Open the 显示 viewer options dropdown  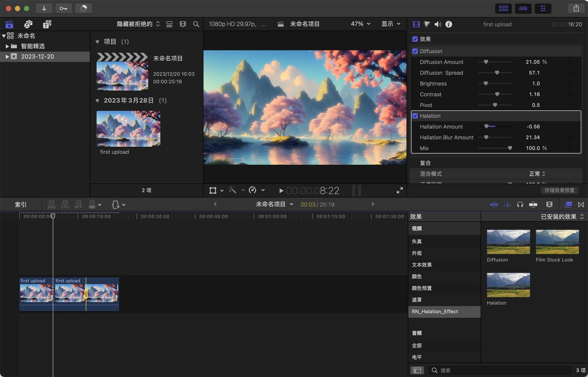391,24
